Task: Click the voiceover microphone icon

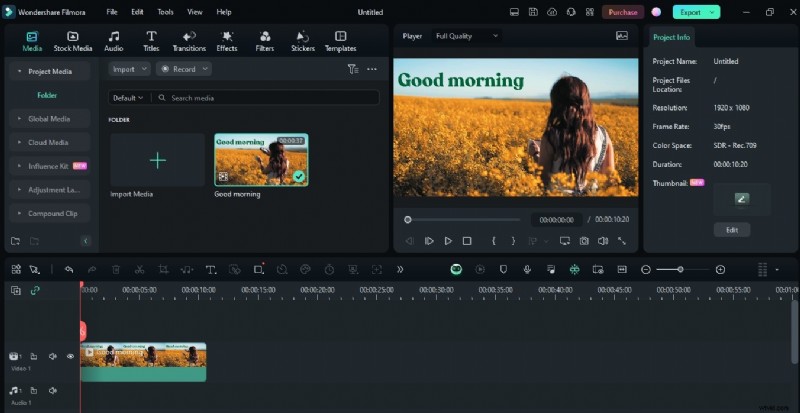Action: (x=526, y=269)
